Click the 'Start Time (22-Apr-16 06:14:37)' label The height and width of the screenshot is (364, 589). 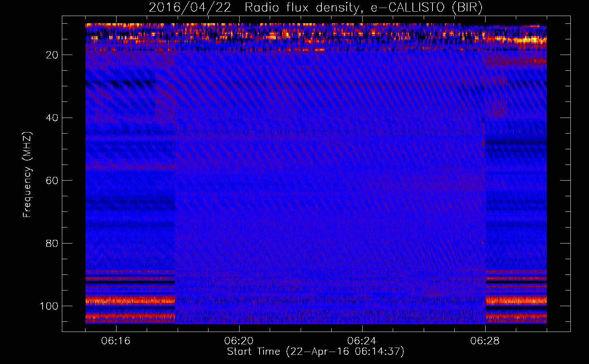[x=316, y=352]
